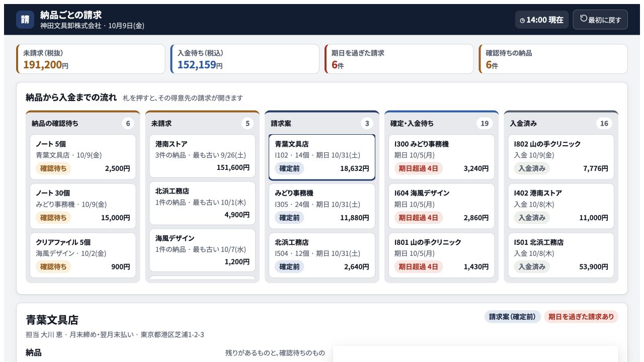Select the 青葉文具店 I102 draft invoice card
Screen dimensions: 644x362
(x=322, y=157)
